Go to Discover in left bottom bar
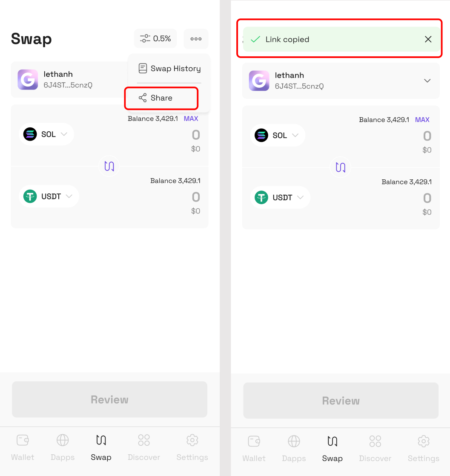450x476 pixels. tap(144, 447)
